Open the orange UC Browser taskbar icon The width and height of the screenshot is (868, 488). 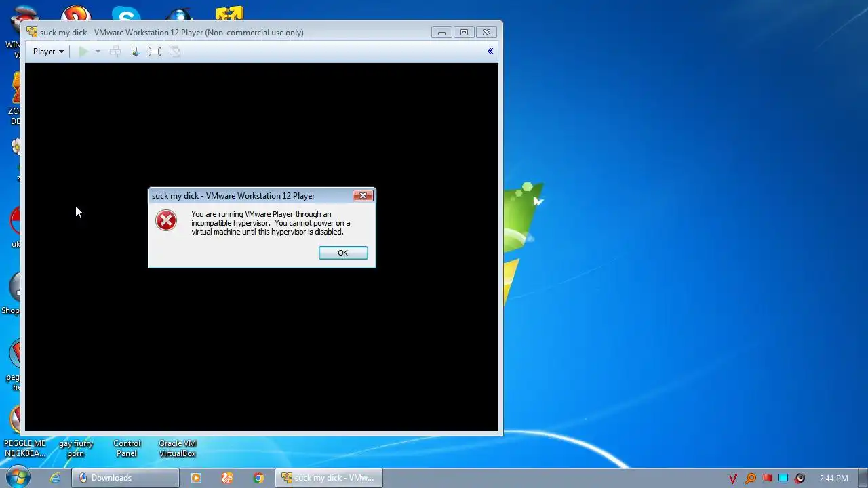(227, 478)
